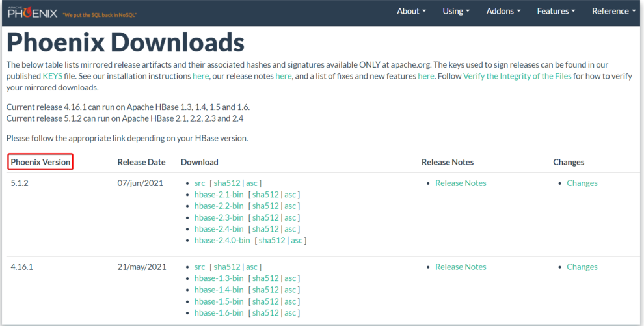Open fixes and new features 'here' link

426,76
